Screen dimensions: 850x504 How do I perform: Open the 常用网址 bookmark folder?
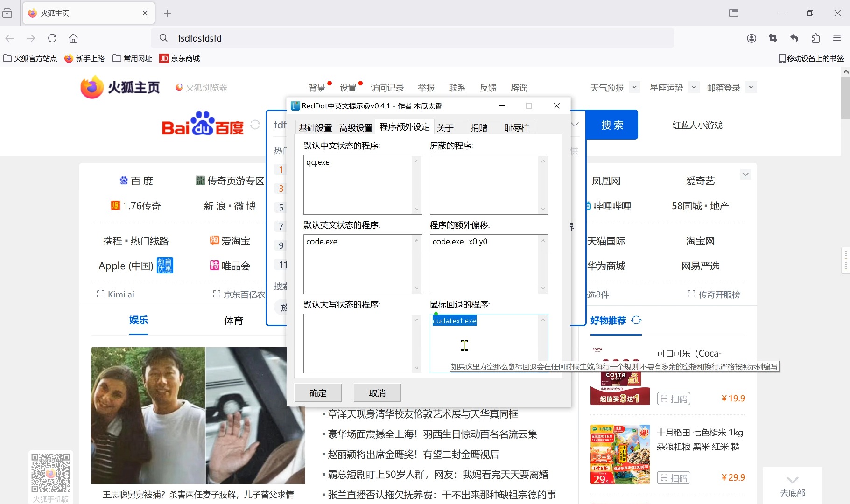click(x=133, y=58)
